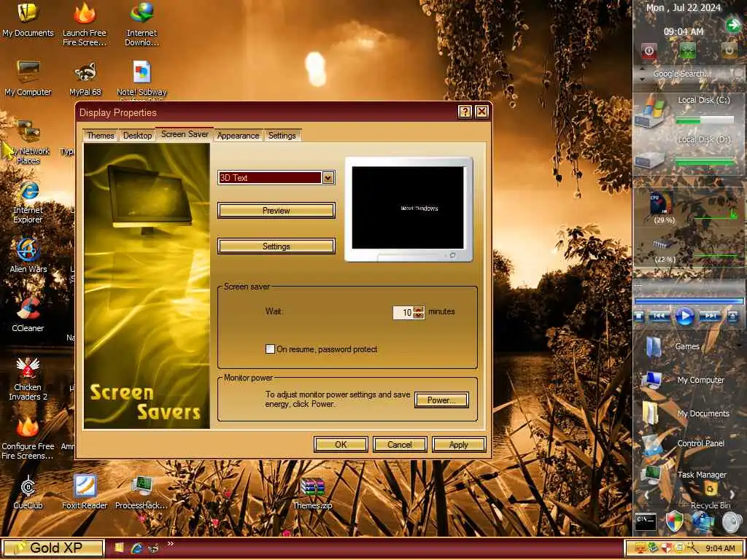747x560 pixels.
Task: Go to previous track in sidebar player
Action: (659, 316)
